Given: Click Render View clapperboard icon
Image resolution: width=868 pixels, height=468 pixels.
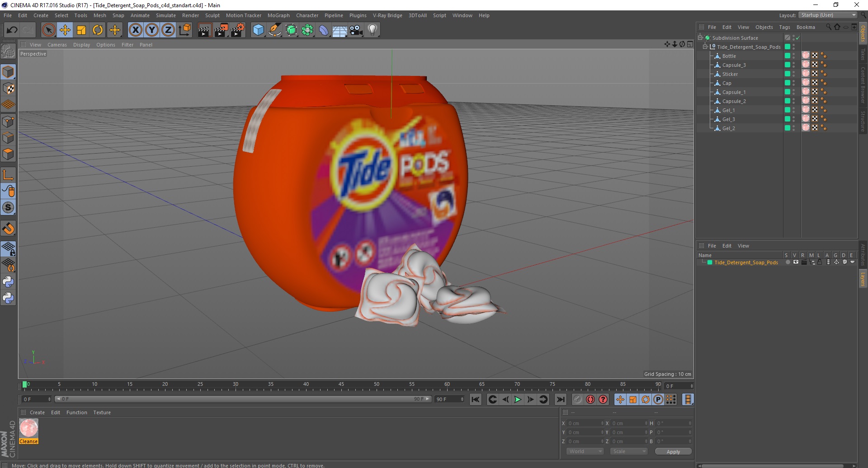Looking at the screenshot, I should pos(204,30).
